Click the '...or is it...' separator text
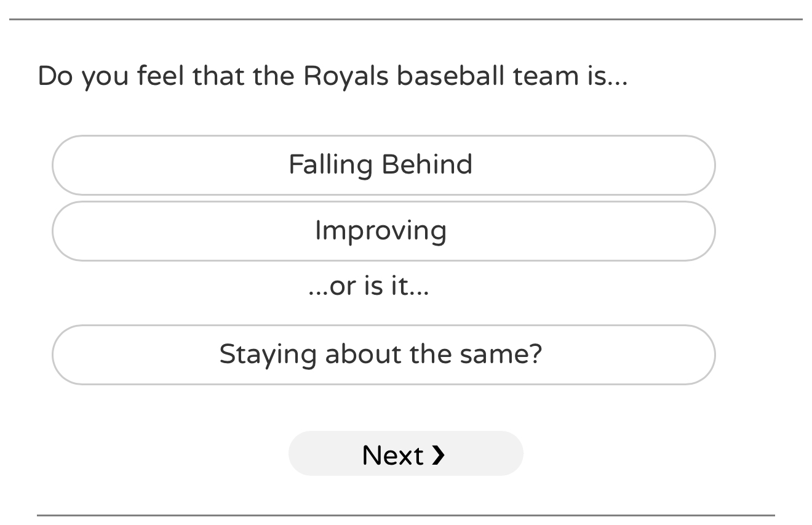The width and height of the screenshot is (812, 525). click(x=368, y=286)
